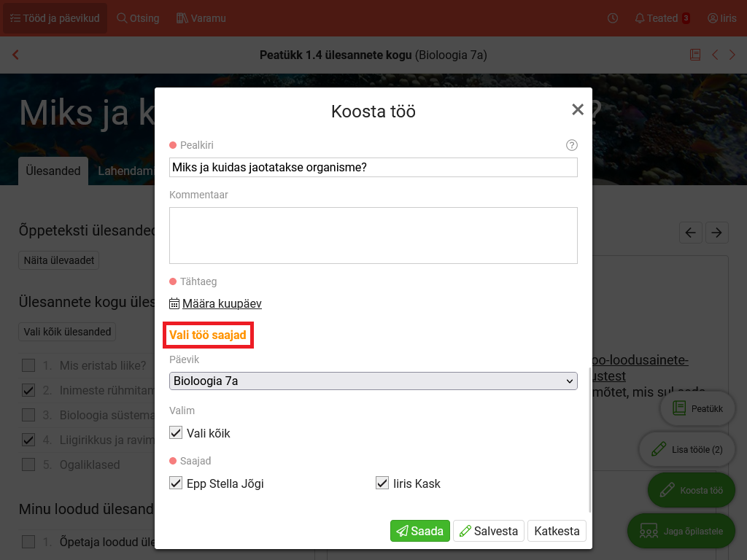
Task: Click the Salvesta button
Action: 488,531
